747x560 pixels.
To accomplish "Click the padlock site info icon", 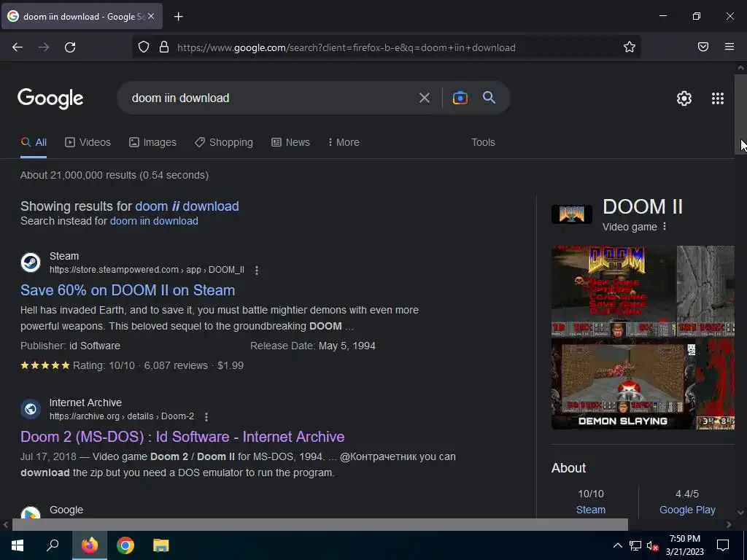I will [x=164, y=47].
